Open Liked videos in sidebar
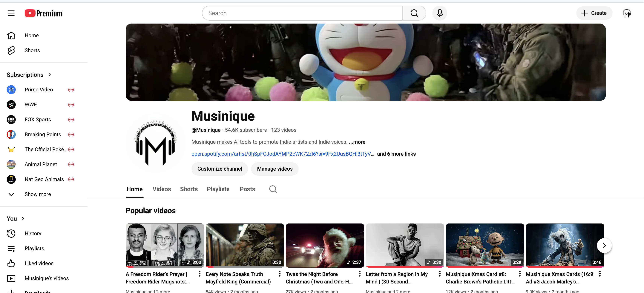 (39, 263)
